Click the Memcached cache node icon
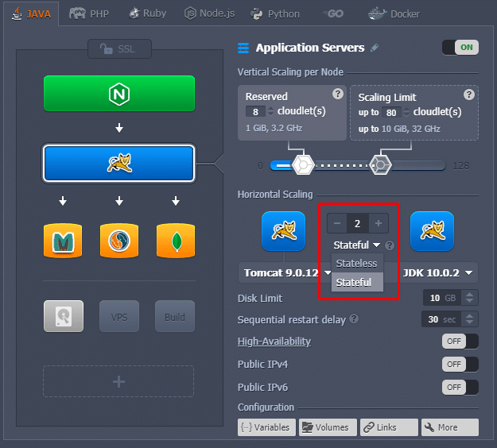The height and width of the screenshot is (448, 497). [x=63, y=241]
